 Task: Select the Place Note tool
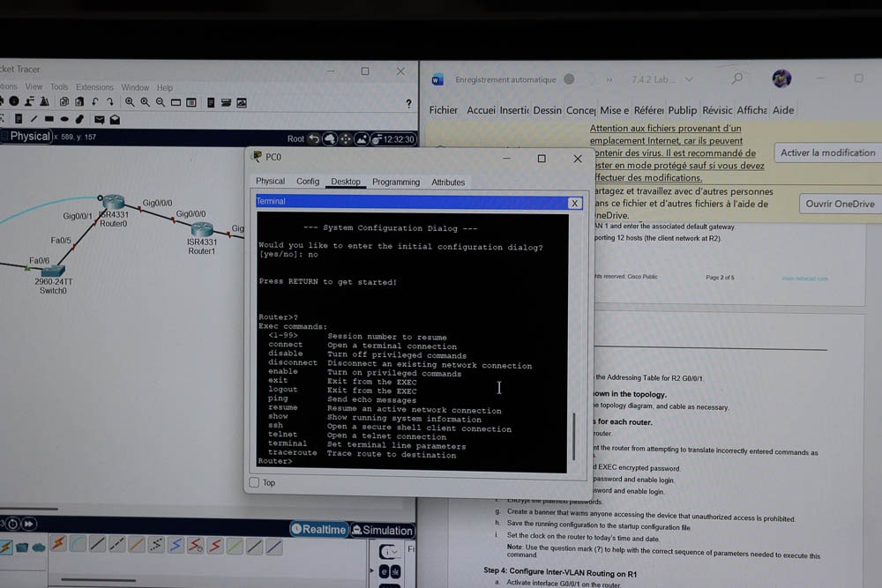point(19,119)
